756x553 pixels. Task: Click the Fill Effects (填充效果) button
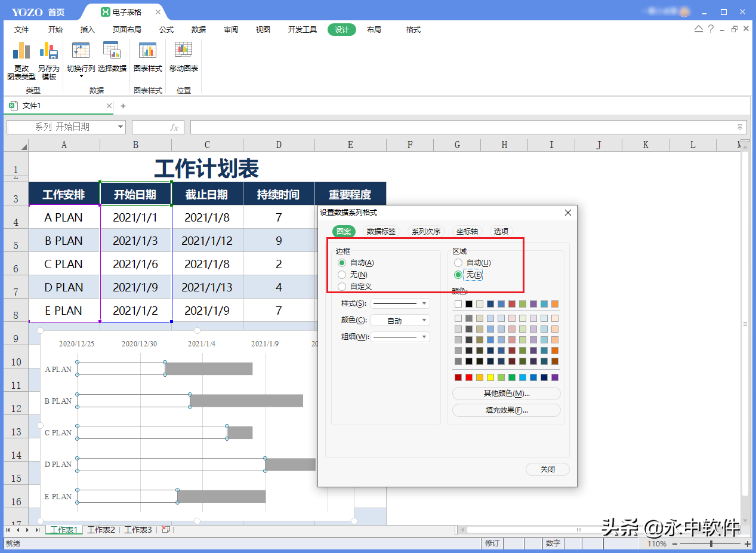tap(506, 410)
